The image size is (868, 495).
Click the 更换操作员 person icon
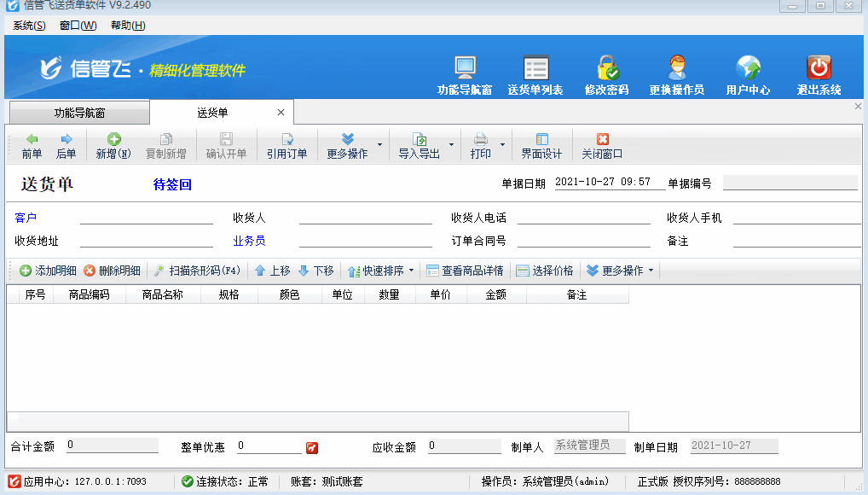coord(677,68)
